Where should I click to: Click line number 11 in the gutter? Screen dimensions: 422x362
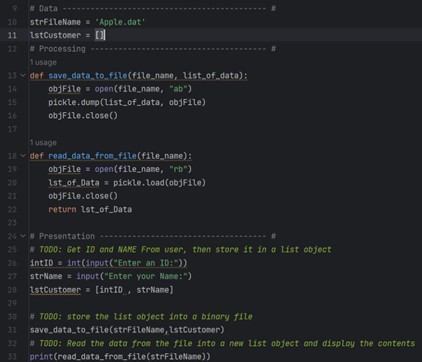(x=12, y=35)
